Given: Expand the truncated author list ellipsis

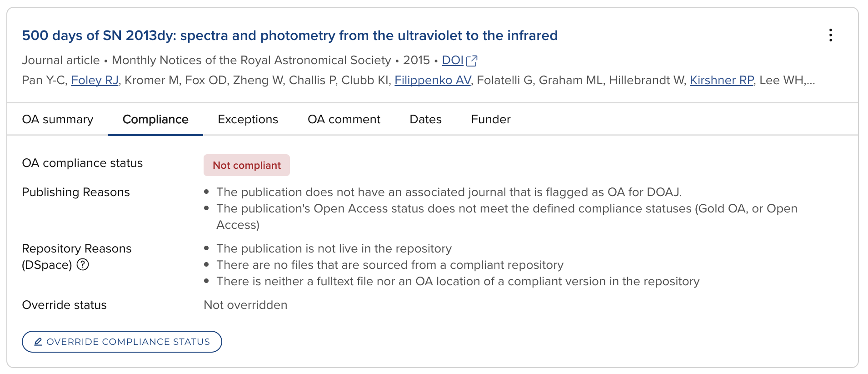Looking at the screenshot, I should pos(810,81).
